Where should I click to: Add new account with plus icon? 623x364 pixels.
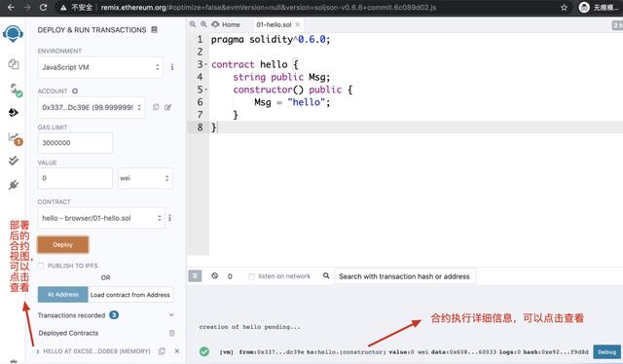click(x=75, y=91)
